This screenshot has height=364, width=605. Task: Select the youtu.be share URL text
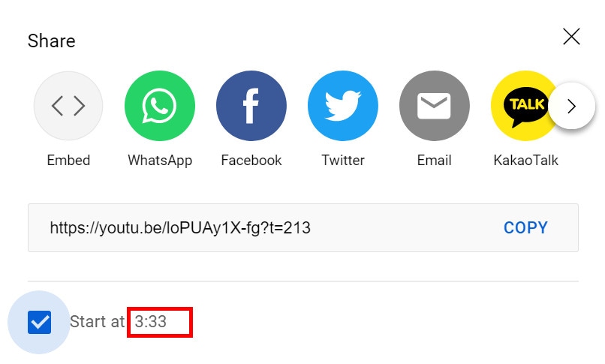[x=180, y=228]
